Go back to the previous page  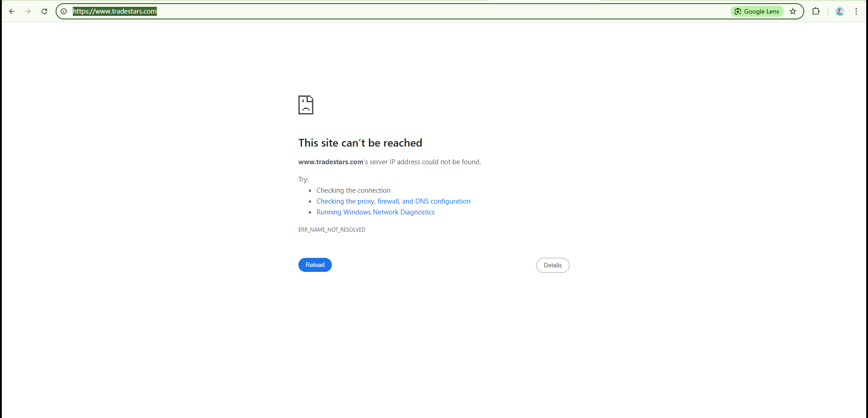coord(12,11)
